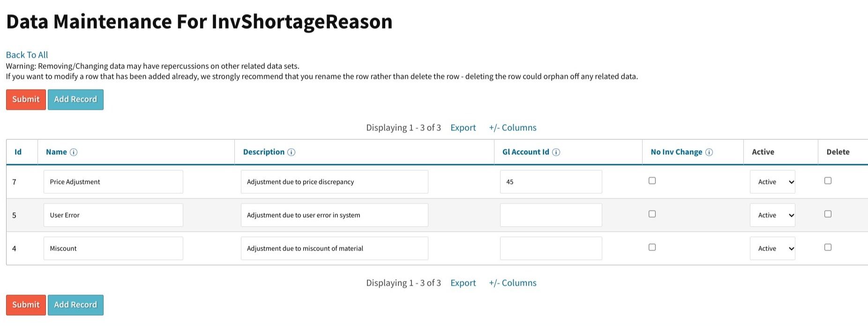Tick the Delete checkbox for Price Adjustment
The height and width of the screenshot is (326, 868).
tap(828, 181)
